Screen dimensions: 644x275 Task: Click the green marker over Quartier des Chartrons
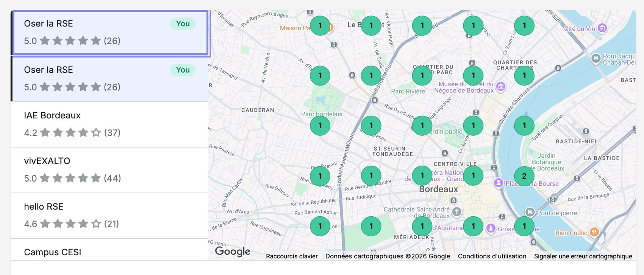pos(524,76)
